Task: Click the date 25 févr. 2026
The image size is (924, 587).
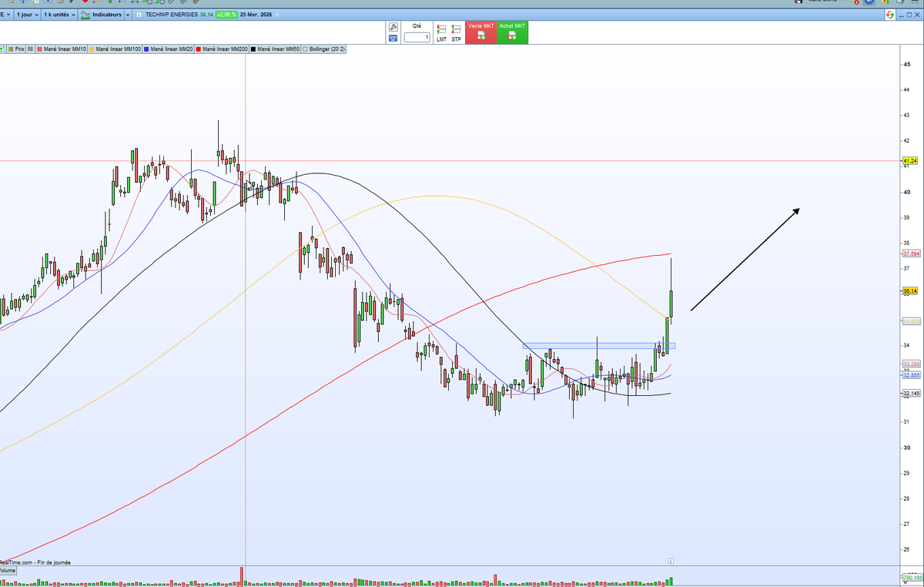Action: (x=256, y=15)
